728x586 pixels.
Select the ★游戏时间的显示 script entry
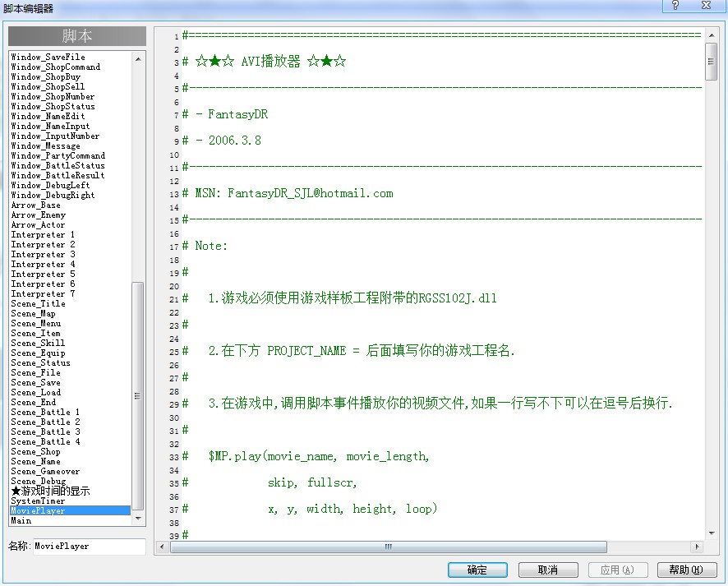pos(70,491)
